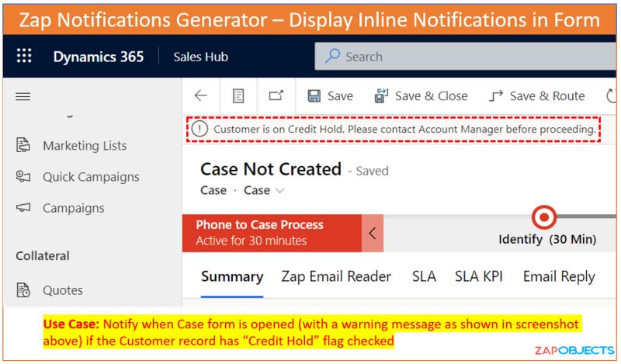Screen dimensions: 621x364
Task: Click the Save floppy disk icon
Action: coord(314,96)
